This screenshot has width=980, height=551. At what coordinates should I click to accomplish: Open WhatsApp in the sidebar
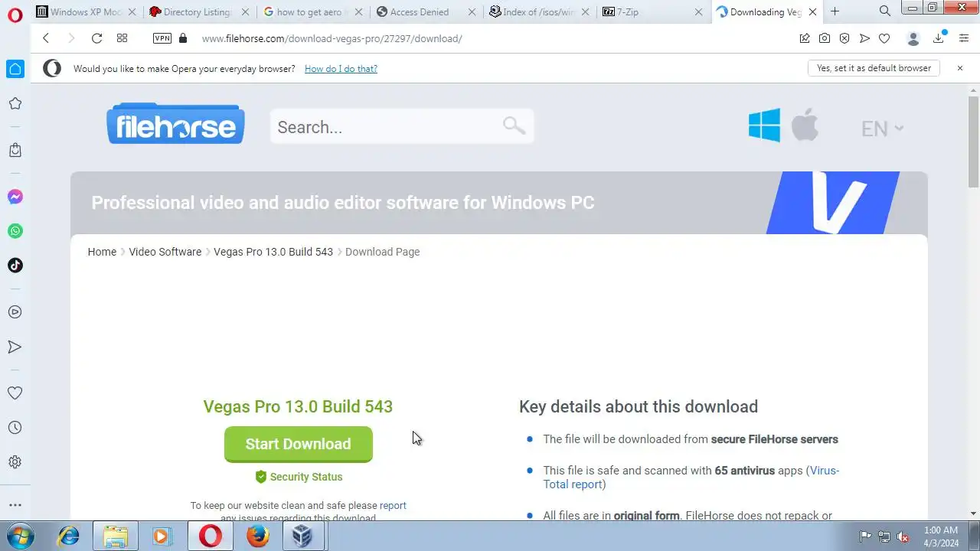pos(15,231)
